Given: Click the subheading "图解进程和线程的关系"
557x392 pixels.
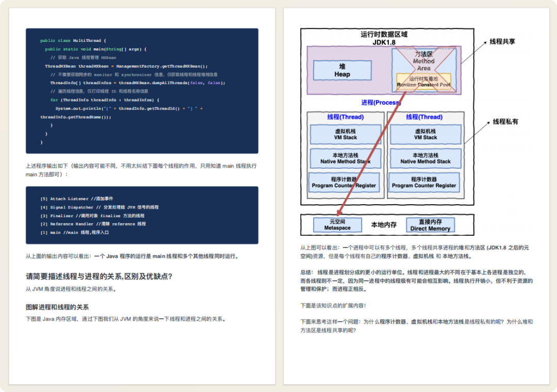Looking at the screenshot, I should point(57,307).
